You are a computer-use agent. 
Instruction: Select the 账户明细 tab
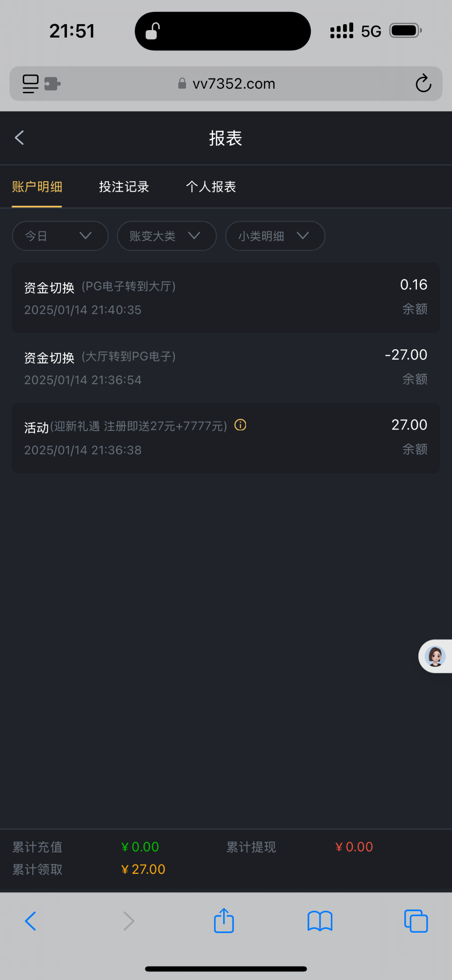coord(37,187)
